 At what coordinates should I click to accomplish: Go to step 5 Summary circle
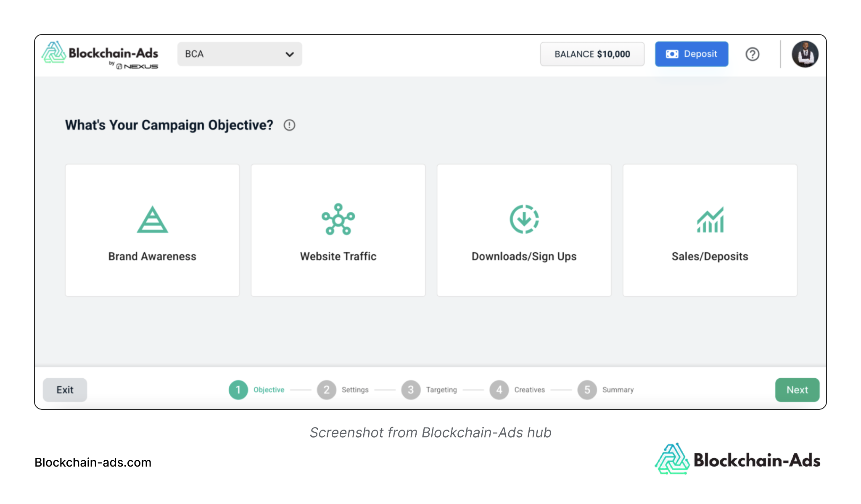pos(587,390)
